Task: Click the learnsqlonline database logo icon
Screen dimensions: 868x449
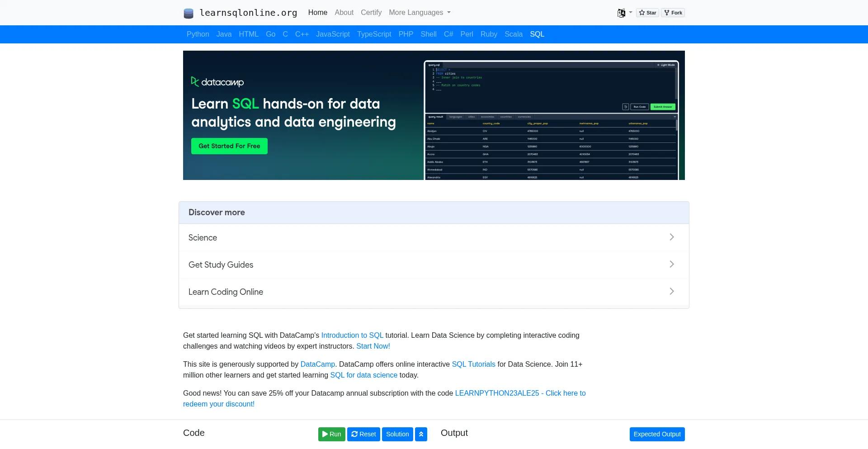Action: pos(189,13)
